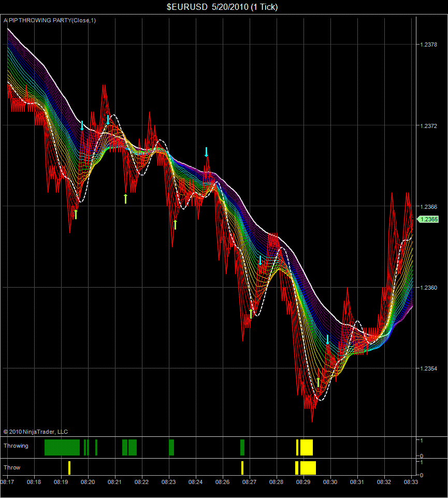This screenshot has height=498, width=448.
Task: Click the yellow Throw bar after 08:19
Action: 69,468
